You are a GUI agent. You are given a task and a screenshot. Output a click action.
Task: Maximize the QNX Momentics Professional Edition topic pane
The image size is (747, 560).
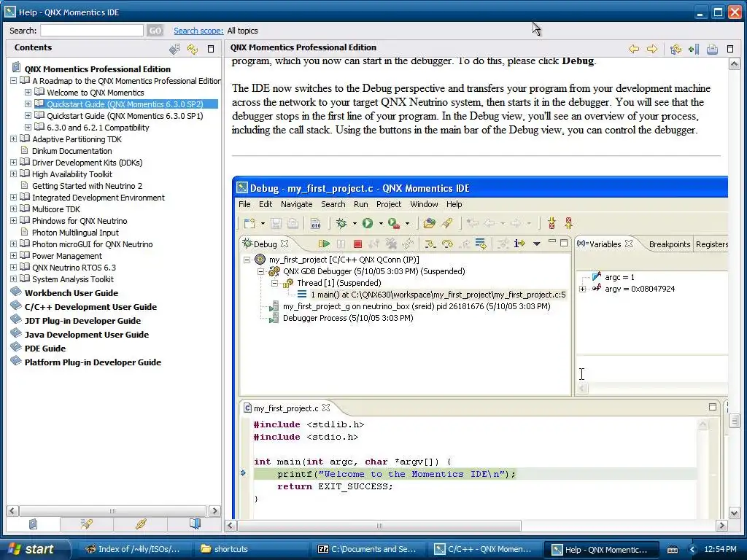729,49
